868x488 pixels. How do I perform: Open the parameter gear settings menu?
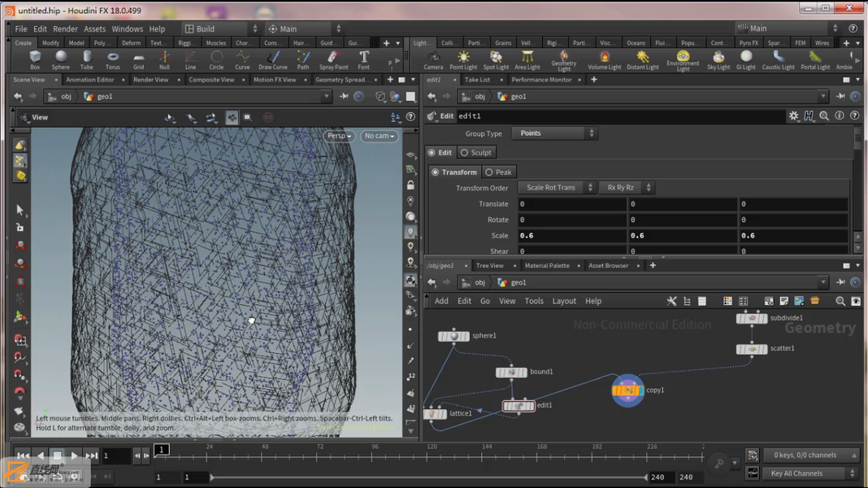(x=793, y=116)
